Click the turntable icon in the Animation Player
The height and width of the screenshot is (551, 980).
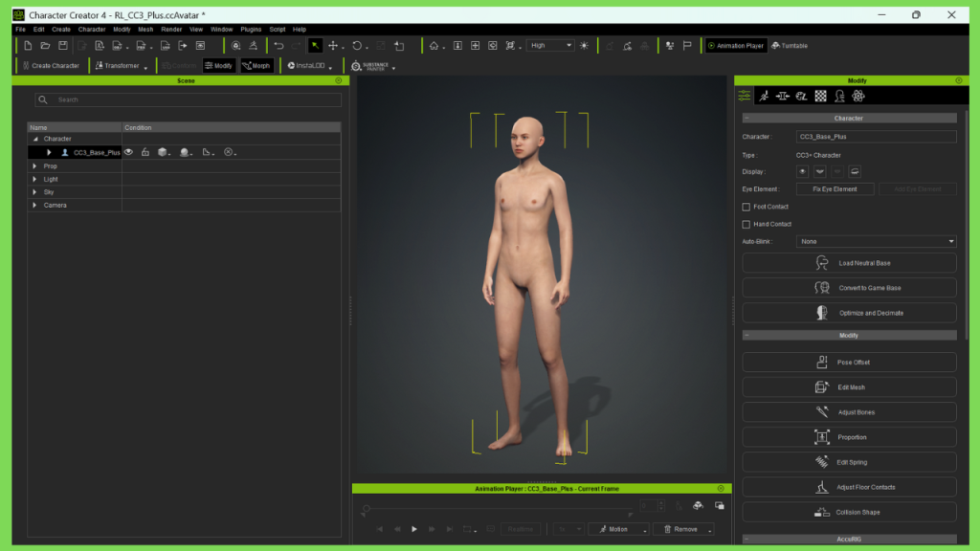698,505
